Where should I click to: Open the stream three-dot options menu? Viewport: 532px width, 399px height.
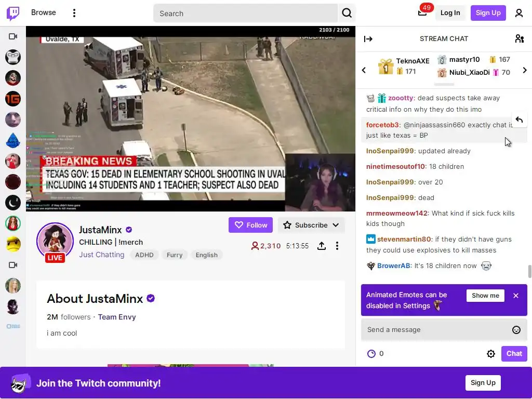pos(337,246)
